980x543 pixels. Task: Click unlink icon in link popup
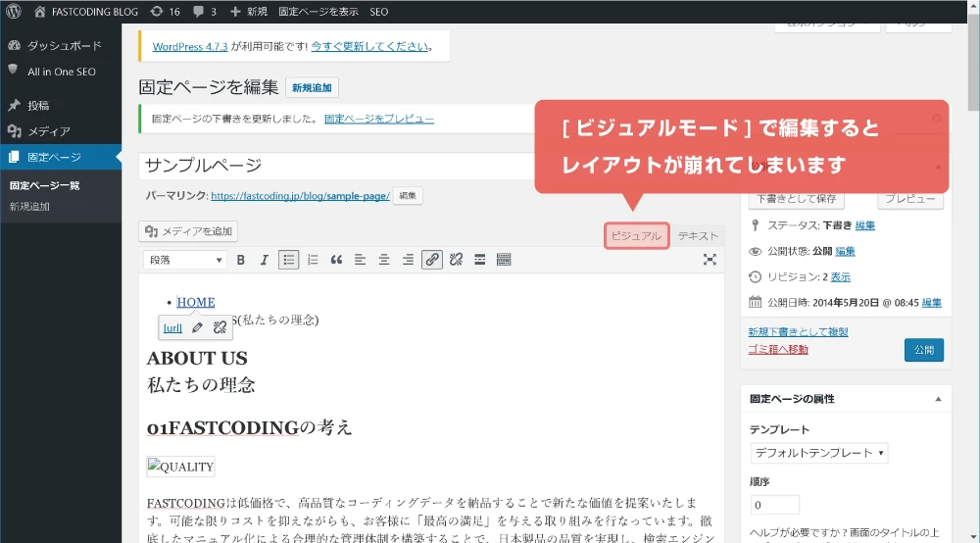[220, 327]
